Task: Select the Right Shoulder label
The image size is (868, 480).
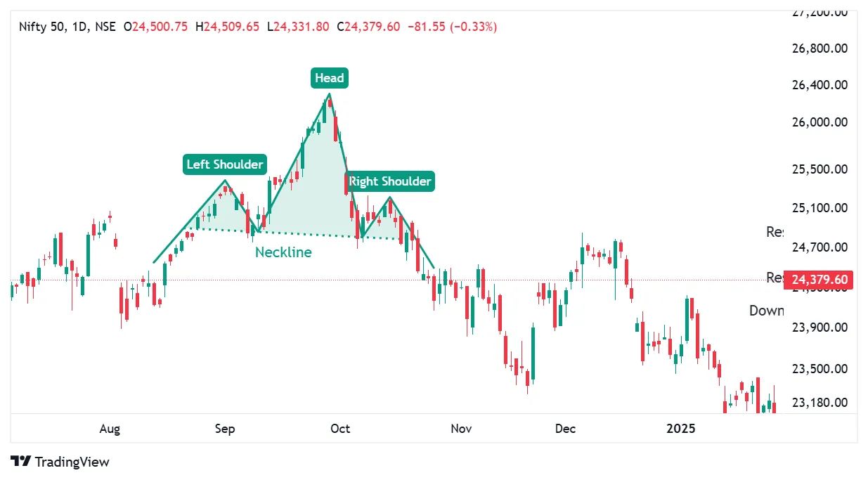Action: coord(390,181)
